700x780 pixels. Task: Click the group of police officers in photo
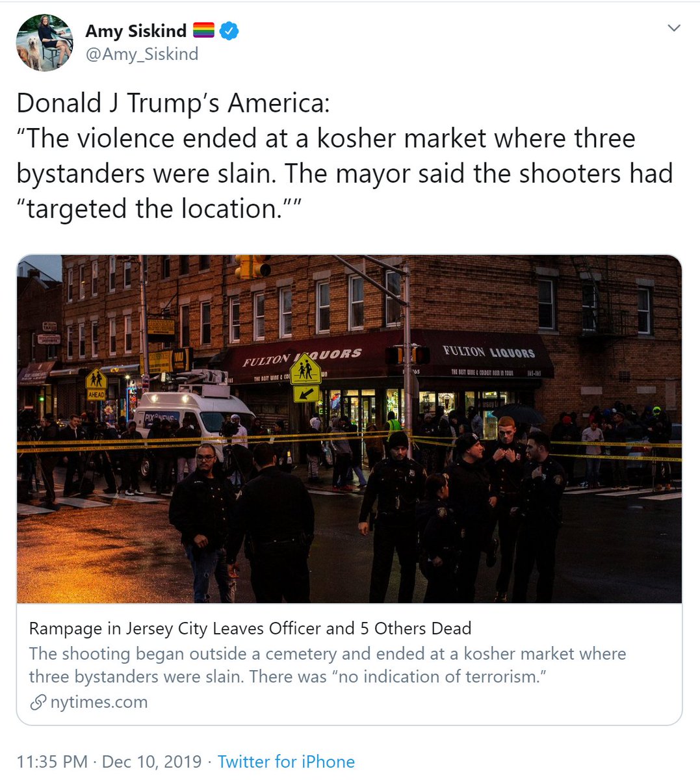461,513
